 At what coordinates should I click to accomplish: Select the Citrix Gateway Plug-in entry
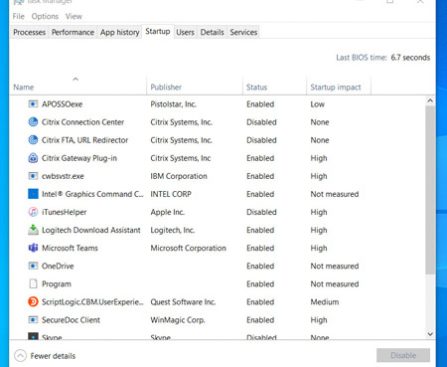(x=79, y=158)
